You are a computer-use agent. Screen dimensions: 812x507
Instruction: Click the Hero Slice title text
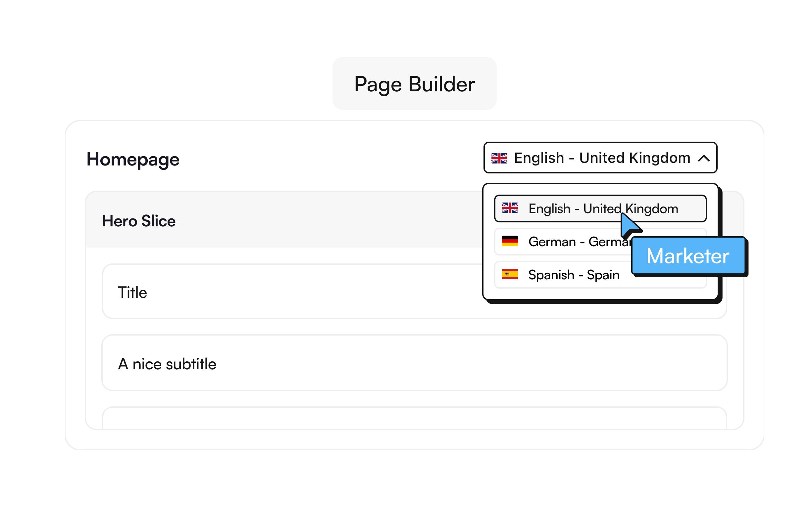[139, 221]
